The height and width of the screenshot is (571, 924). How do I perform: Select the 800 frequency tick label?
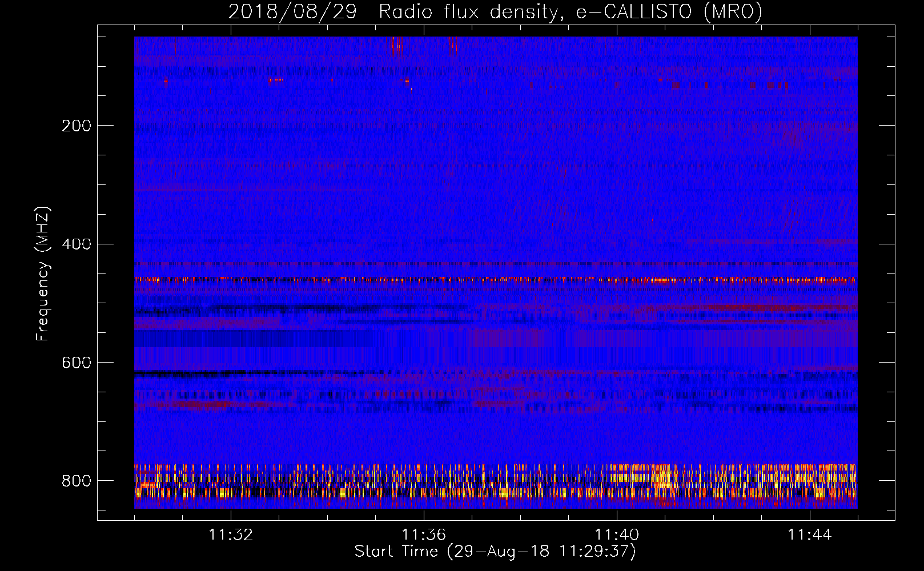tap(77, 481)
